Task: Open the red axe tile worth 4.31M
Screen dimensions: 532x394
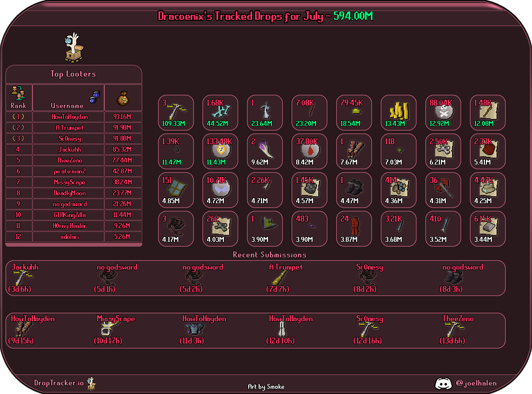Action: tap(443, 190)
